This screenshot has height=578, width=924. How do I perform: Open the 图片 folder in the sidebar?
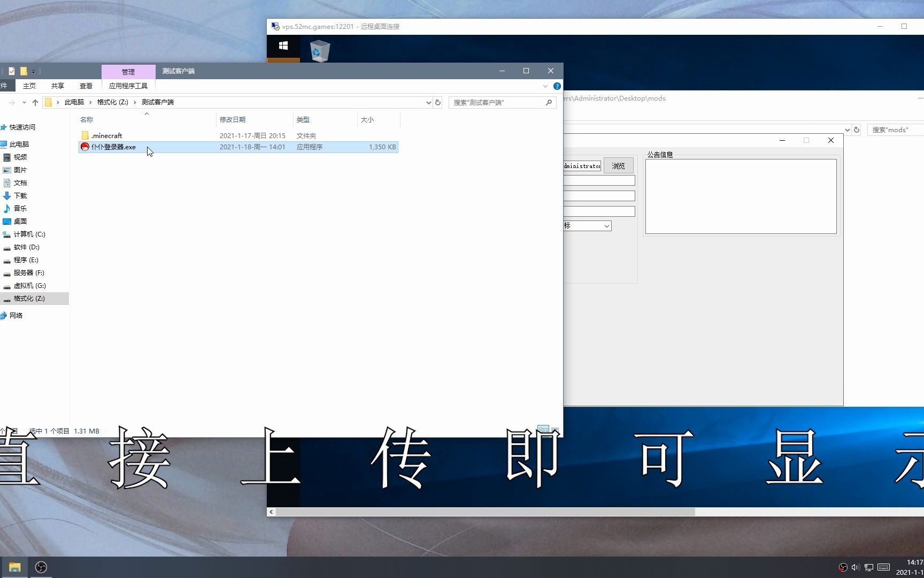tap(20, 170)
